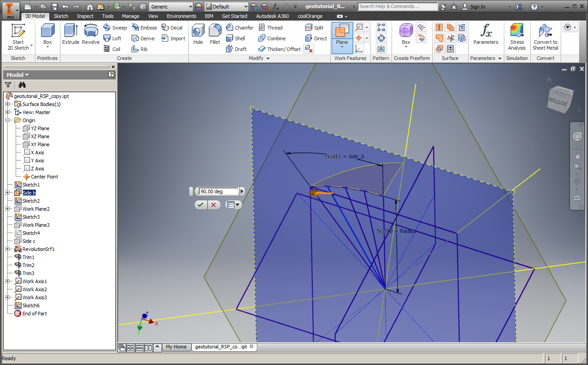
Task: Expand the Surface Bodies(1) node
Action: coord(8,104)
